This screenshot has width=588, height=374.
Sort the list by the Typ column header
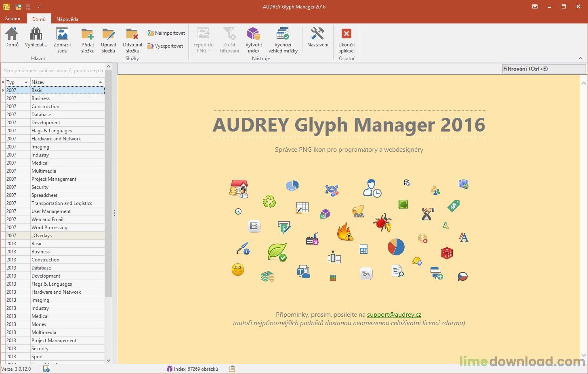[15, 82]
